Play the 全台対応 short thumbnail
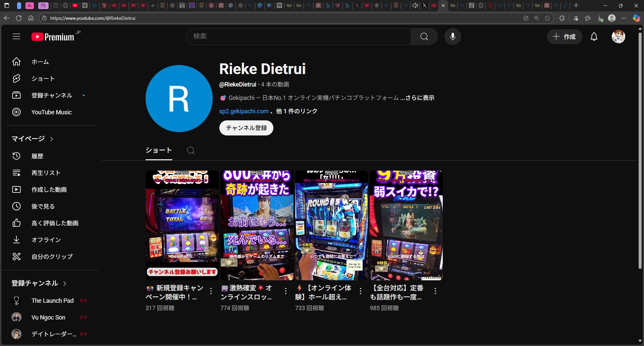Viewport: 644px width, 346px height. (x=406, y=225)
